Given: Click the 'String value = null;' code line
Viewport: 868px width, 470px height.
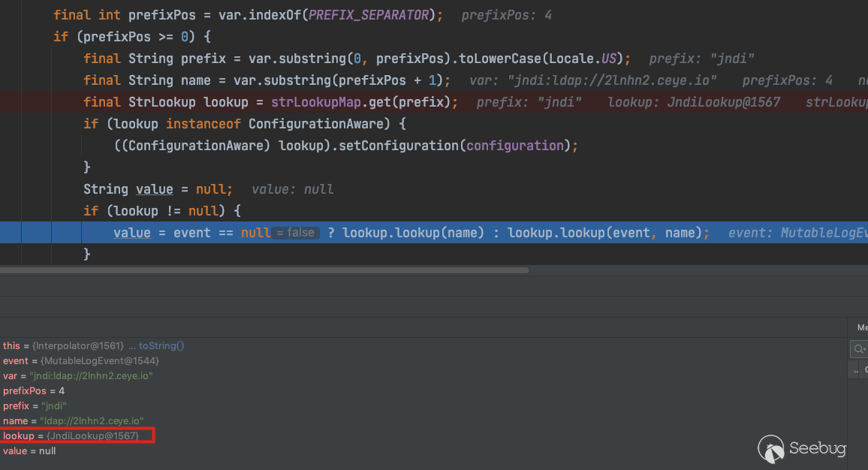Looking at the screenshot, I should 158,189.
